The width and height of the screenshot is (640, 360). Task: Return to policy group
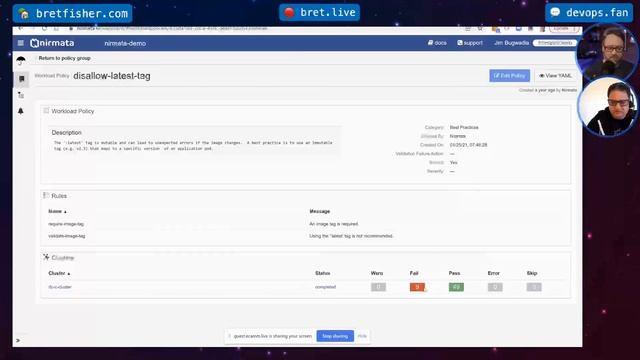pos(64,58)
